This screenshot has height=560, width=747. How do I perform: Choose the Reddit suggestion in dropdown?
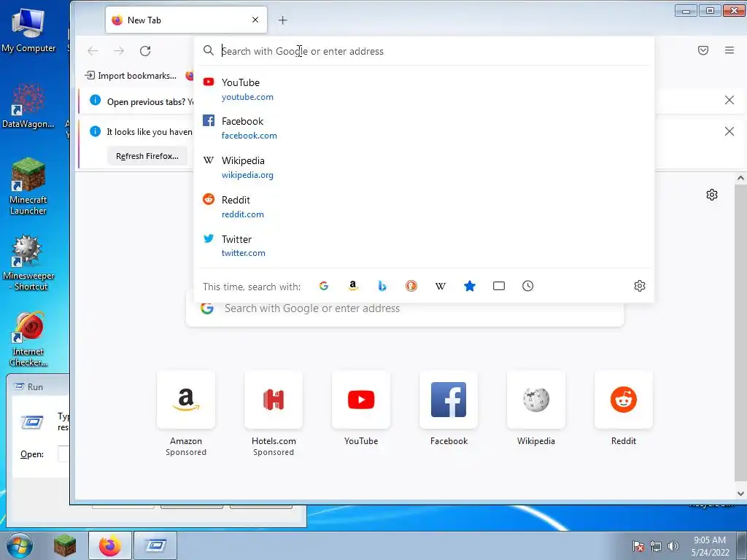(424, 206)
